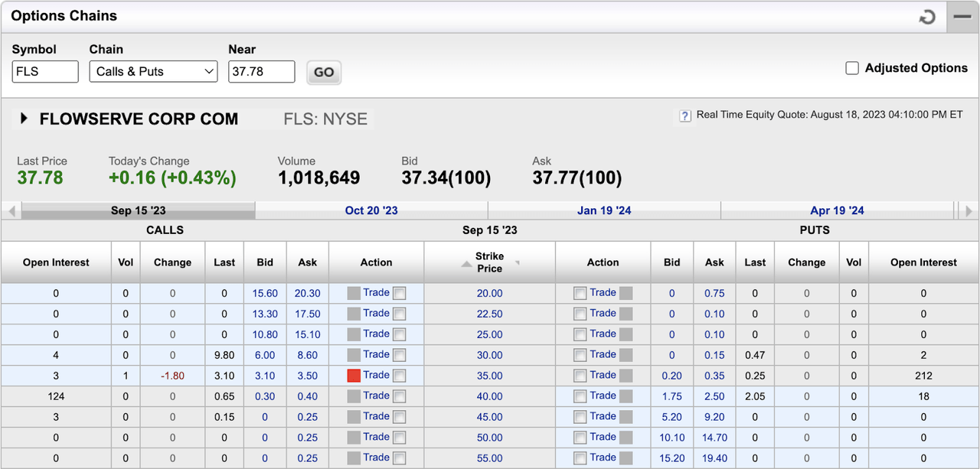
Task: Click call last price 9.80 at strike 30.00
Action: (x=224, y=355)
